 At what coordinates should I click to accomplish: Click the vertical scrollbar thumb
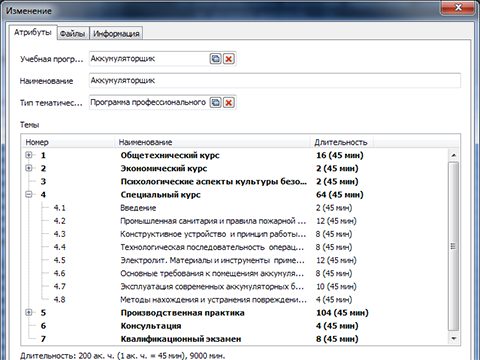[453, 246]
